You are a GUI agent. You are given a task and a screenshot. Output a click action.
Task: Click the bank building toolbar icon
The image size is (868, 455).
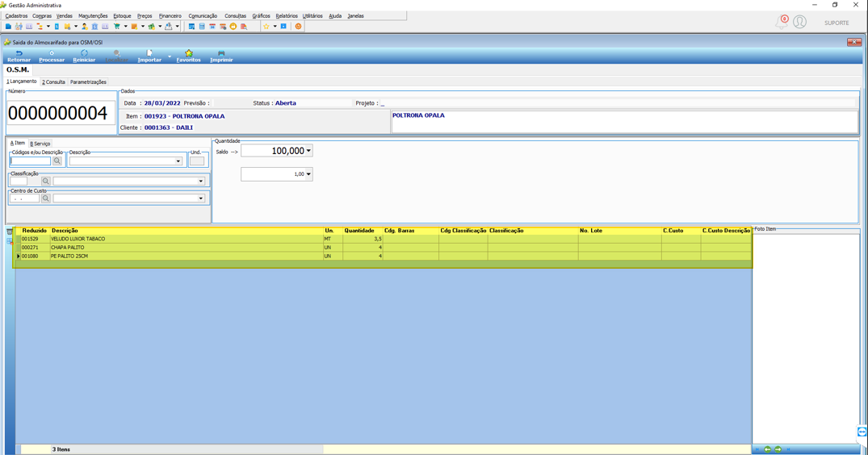pos(94,27)
